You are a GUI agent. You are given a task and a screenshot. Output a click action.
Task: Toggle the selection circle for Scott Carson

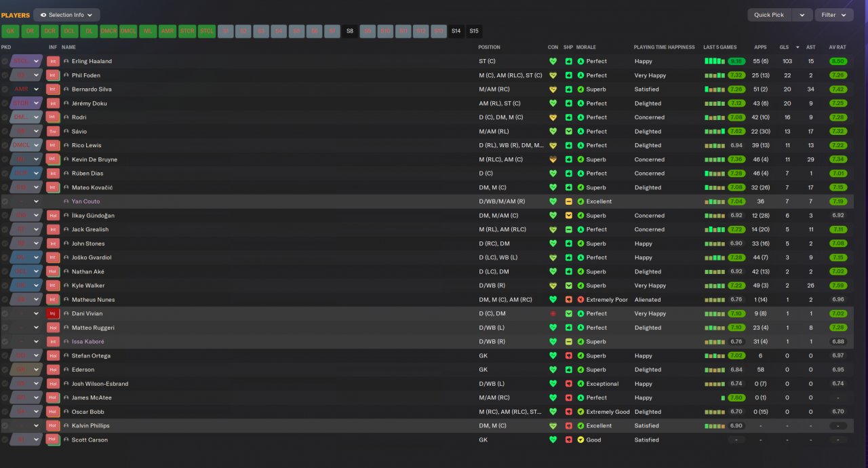pyautogui.click(x=5, y=440)
